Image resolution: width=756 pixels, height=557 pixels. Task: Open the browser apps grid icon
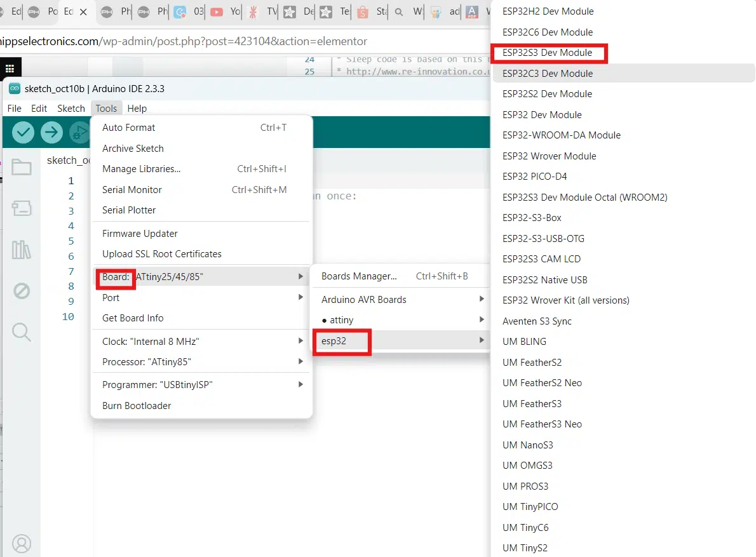(10, 69)
